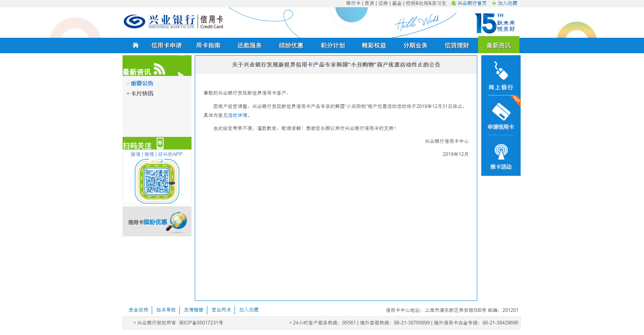
Task: Select 好兴动APP QR option
Action: [x=170, y=154]
